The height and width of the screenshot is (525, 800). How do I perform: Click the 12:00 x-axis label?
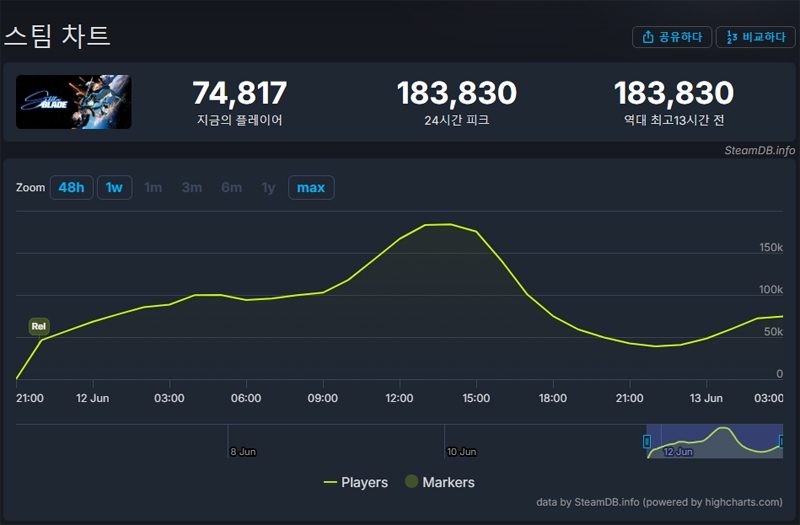pos(399,398)
